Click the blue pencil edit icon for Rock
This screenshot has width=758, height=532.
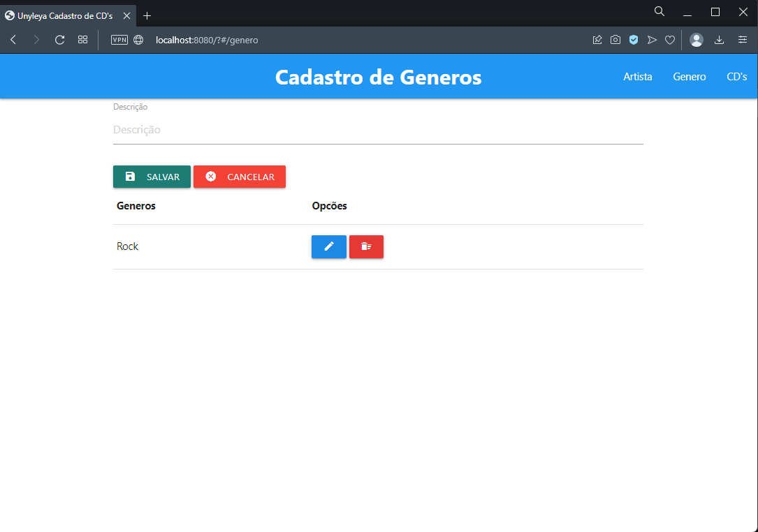(328, 246)
